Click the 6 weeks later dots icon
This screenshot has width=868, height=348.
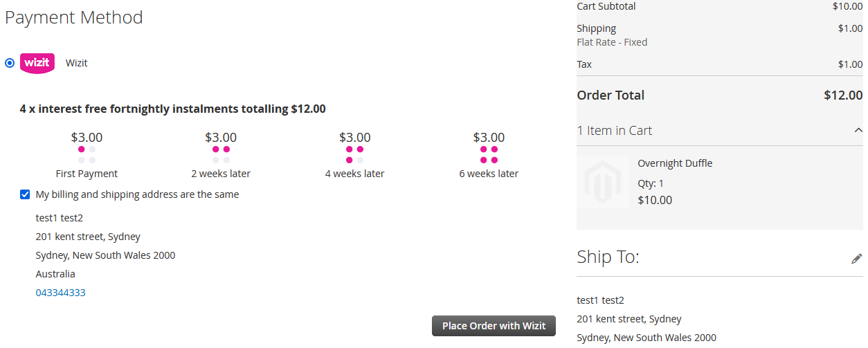tap(489, 154)
